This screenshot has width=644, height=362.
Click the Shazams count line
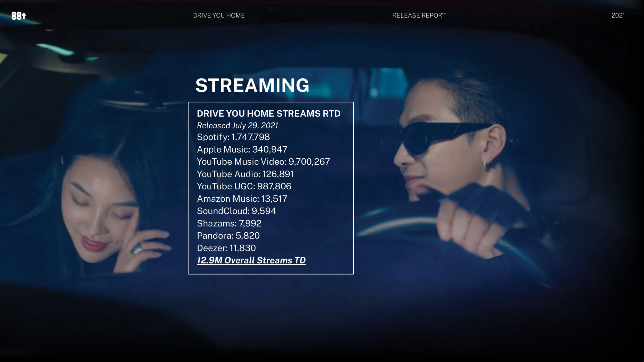(229, 223)
